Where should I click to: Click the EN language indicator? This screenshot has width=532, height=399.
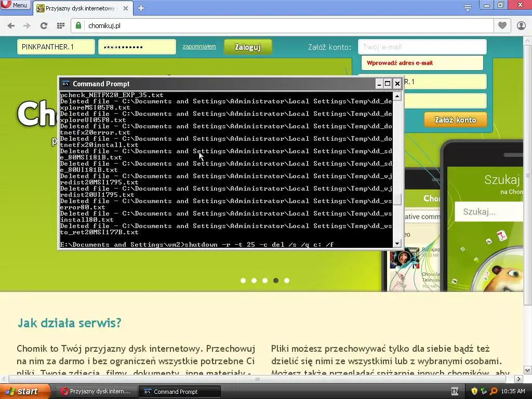click(455, 392)
